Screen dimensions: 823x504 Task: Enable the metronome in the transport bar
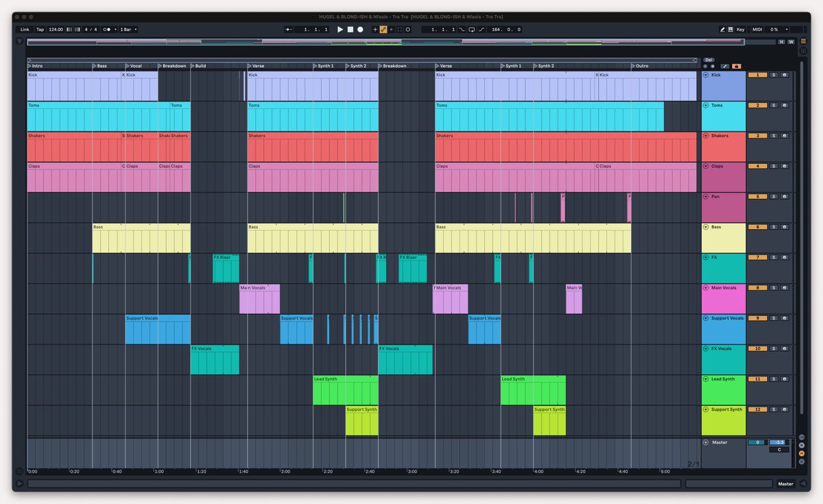(x=108, y=29)
